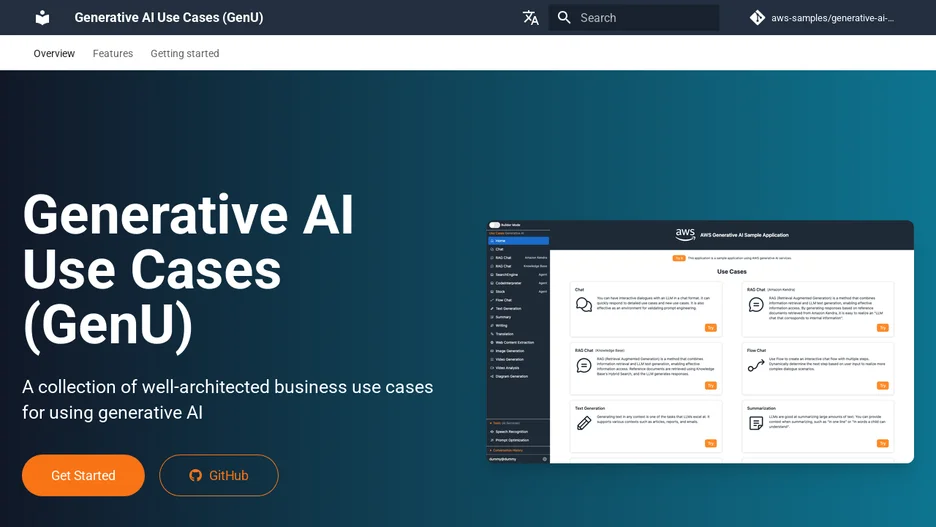Click the search magnifier icon
Image resolution: width=936 pixels, height=527 pixels.
(564, 17)
